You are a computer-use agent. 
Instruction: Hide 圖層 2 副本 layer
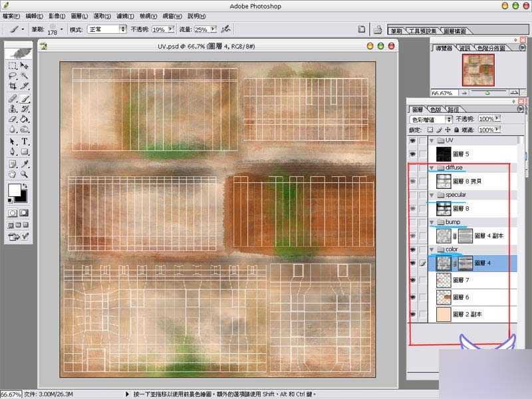tap(412, 314)
